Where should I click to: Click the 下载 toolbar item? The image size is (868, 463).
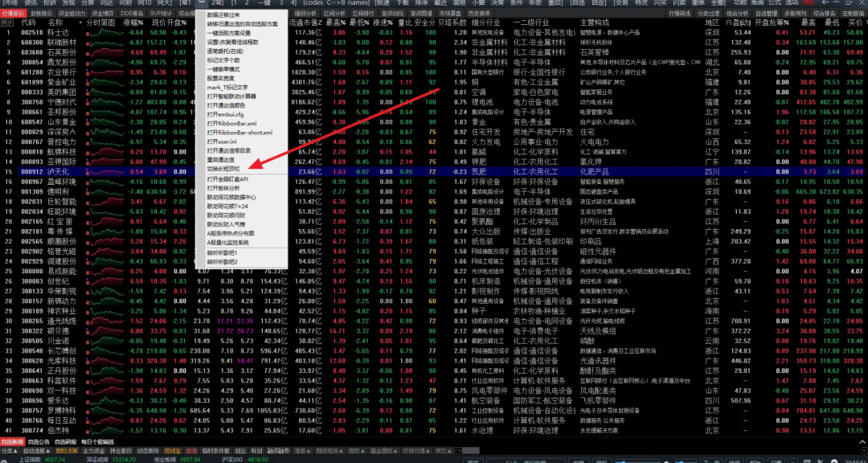point(403,2)
